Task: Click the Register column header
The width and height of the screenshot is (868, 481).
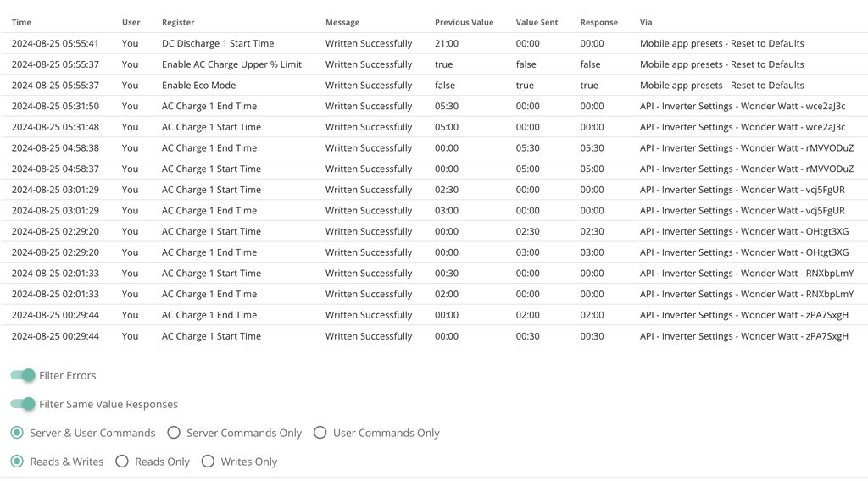Action: pos(178,22)
